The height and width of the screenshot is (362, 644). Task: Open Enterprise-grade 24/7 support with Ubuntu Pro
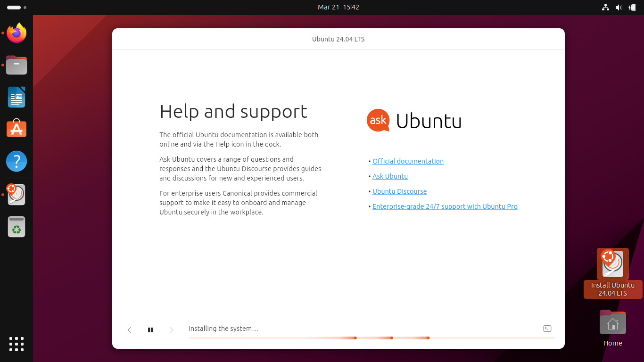coord(445,206)
